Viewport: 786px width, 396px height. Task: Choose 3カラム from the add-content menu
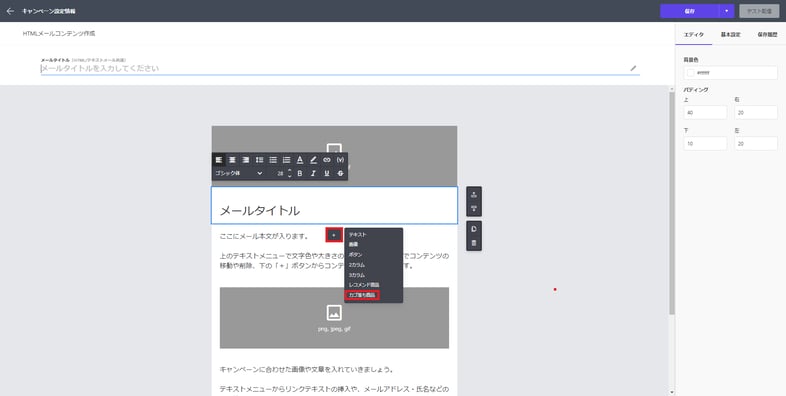(x=356, y=275)
